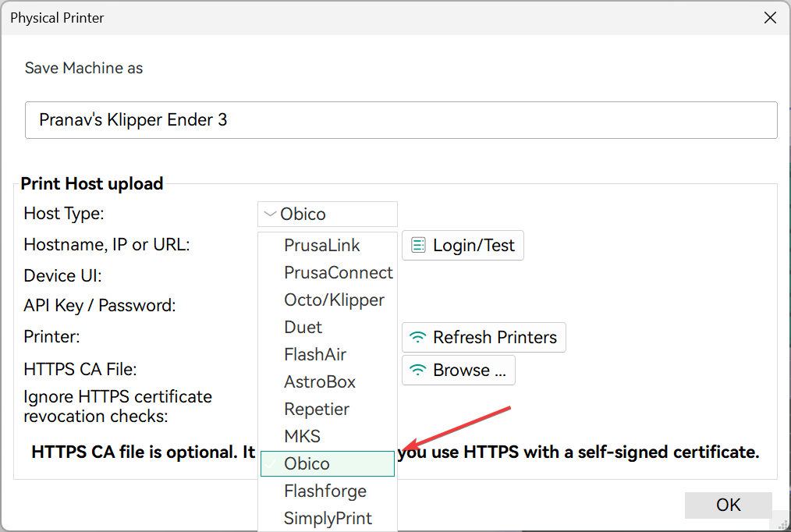
Task: Click the Refresh Printers button
Action: [x=484, y=337]
